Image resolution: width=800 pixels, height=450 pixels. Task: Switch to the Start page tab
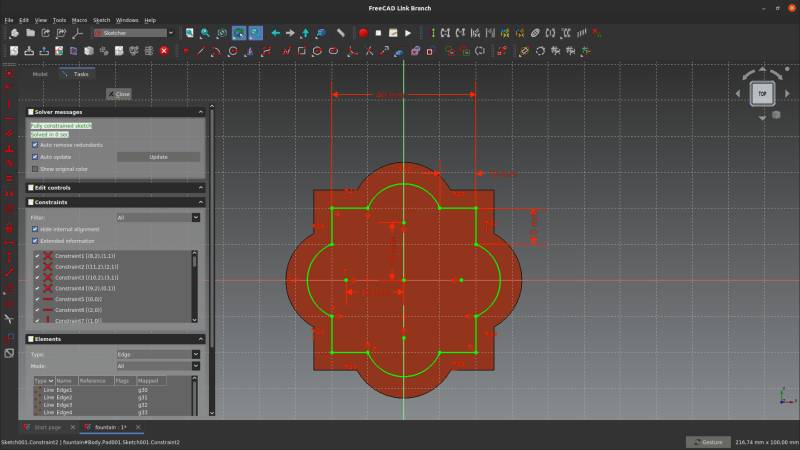click(48, 427)
